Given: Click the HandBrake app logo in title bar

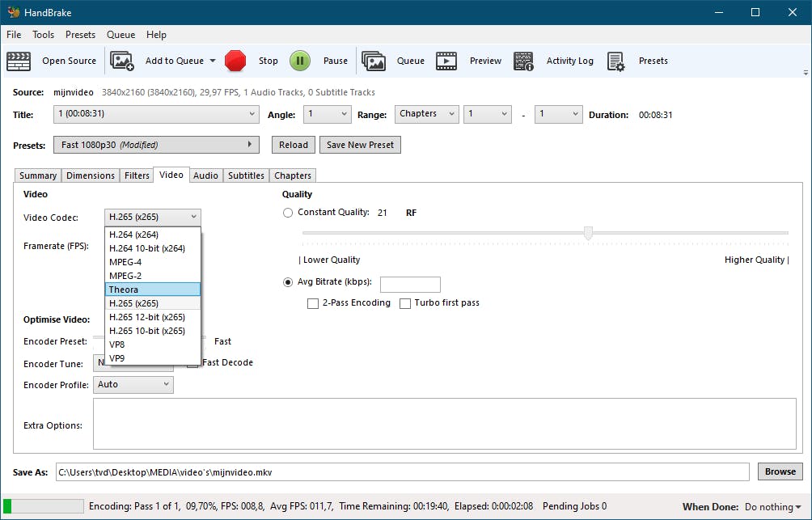Looking at the screenshot, I should point(14,12).
